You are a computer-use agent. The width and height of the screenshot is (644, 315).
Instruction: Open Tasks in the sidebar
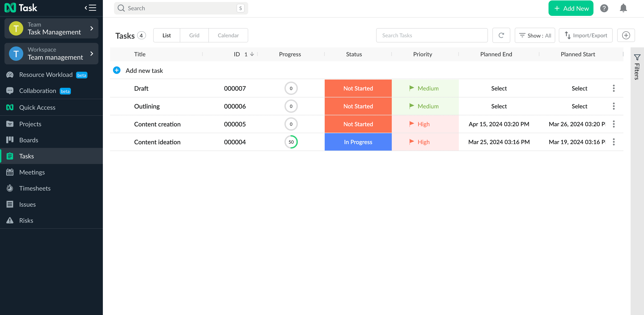click(x=51, y=156)
